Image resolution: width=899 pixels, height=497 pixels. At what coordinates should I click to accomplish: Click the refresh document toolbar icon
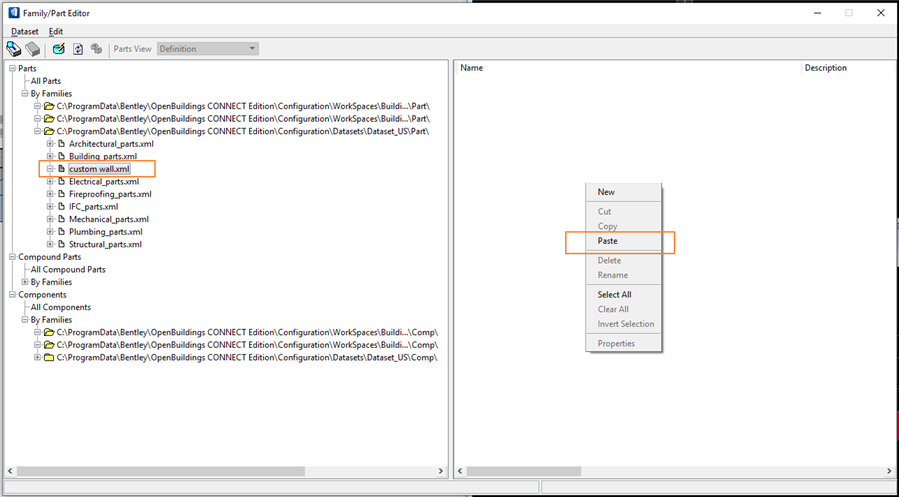pos(77,49)
